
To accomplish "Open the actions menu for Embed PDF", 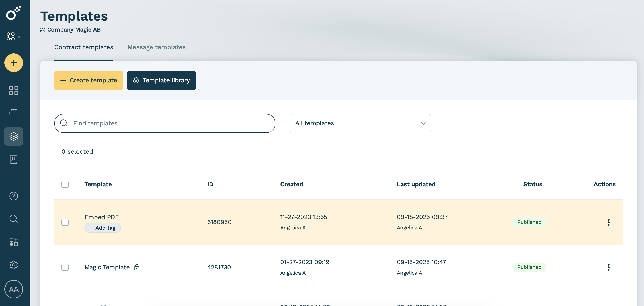I will (608, 222).
